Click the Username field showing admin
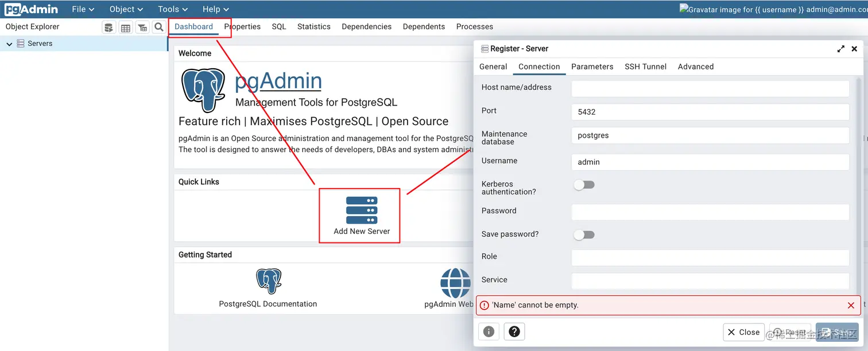The image size is (868, 351). coord(710,162)
